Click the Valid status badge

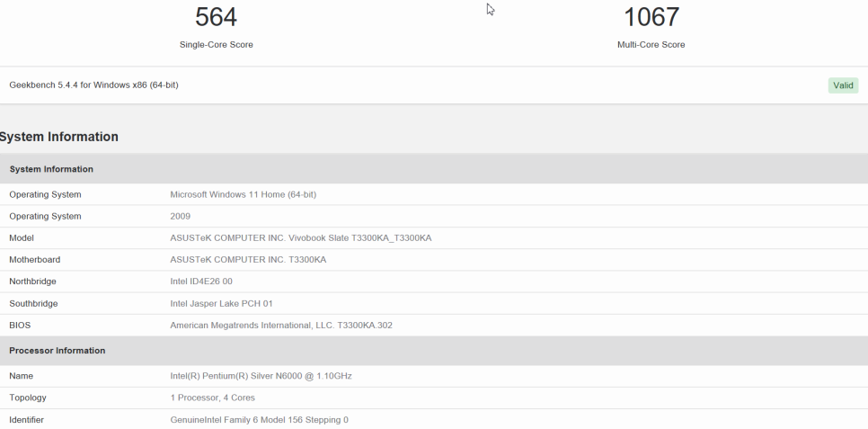coord(843,85)
